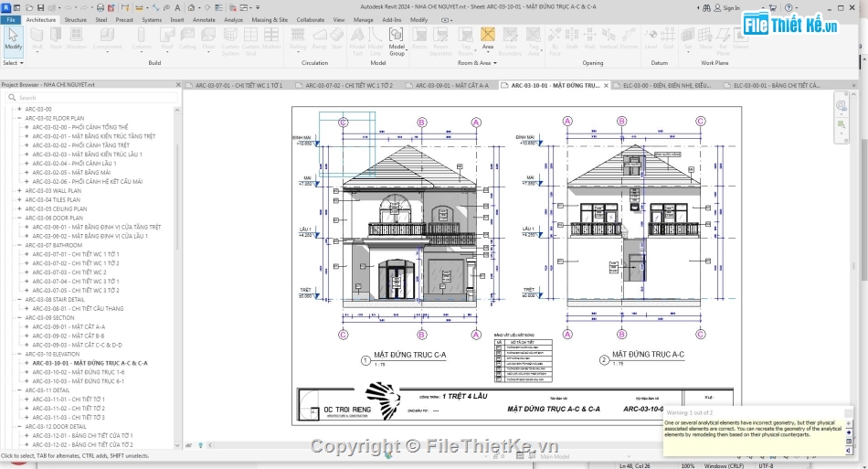Select the Railing tool

298,38
